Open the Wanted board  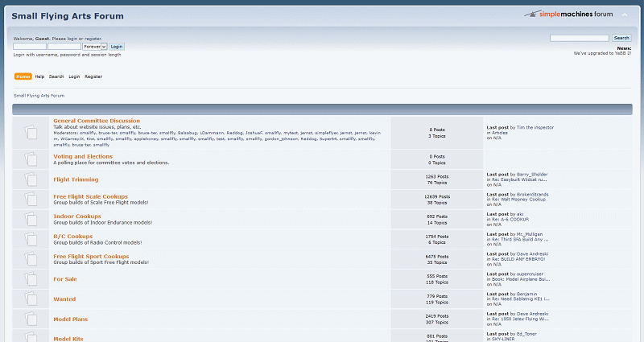click(64, 299)
